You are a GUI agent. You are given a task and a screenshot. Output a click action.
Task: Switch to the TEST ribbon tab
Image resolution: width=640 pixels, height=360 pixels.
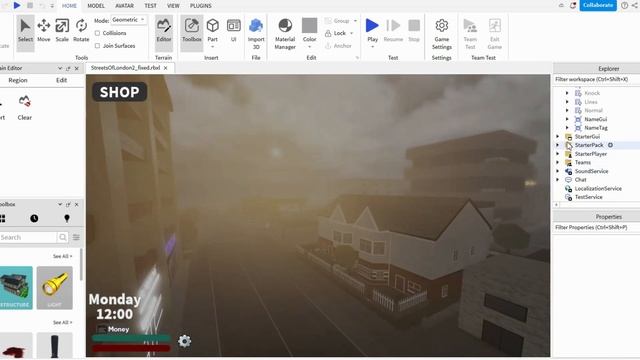tap(150, 6)
